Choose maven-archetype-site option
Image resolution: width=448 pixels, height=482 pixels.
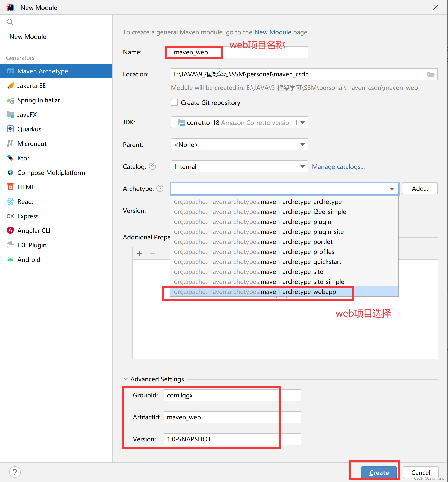284,272
